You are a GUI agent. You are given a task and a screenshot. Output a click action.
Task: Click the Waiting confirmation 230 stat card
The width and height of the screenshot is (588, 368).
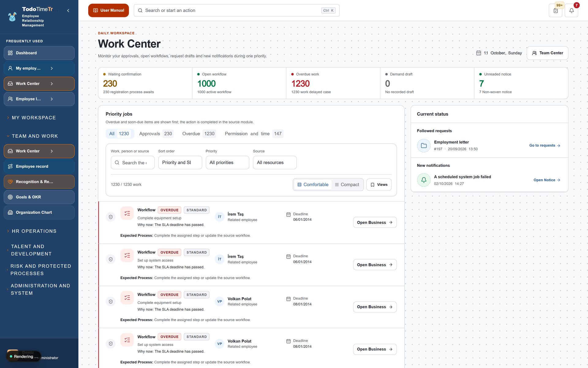click(x=145, y=83)
